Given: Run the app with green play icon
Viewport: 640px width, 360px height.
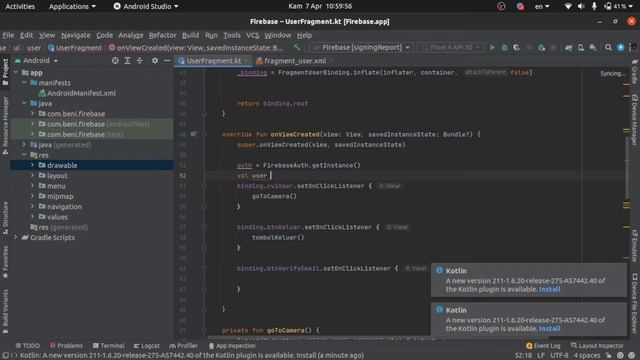Looking at the screenshot, I should pyautogui.click(x=492, y=48).
